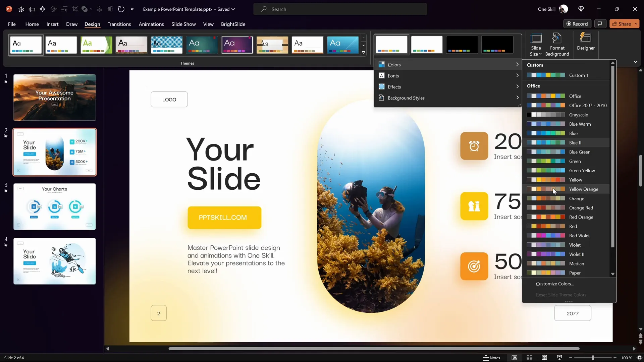Select the dark purple Ion theme thumbnail
Viewport: 644px width, 362px height.
click(x=237, y=45)
